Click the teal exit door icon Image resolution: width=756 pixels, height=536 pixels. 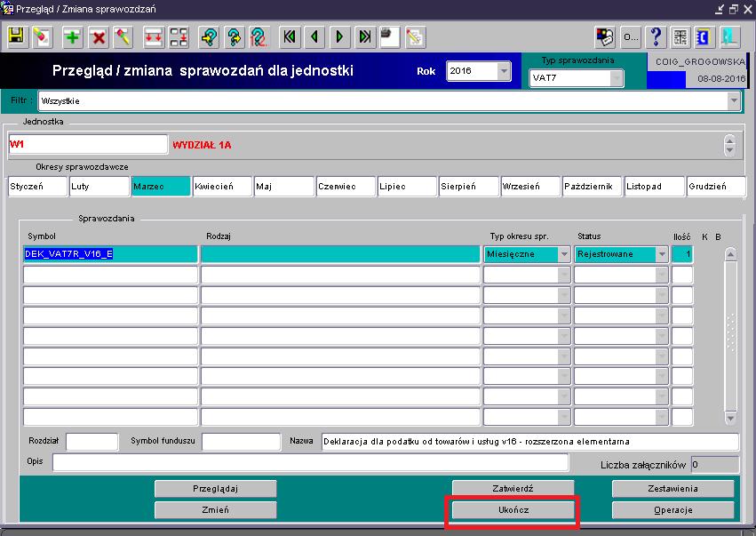[729, 36]
